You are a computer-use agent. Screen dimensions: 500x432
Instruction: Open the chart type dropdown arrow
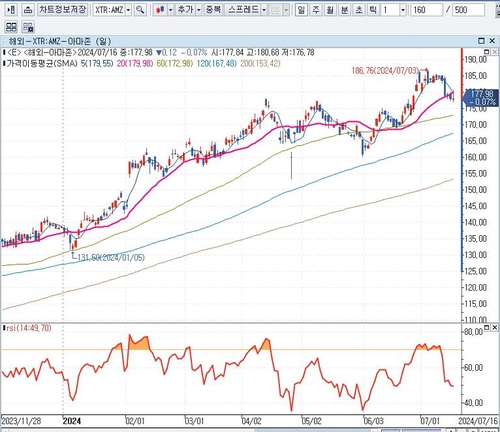click(x=171, y=10)
